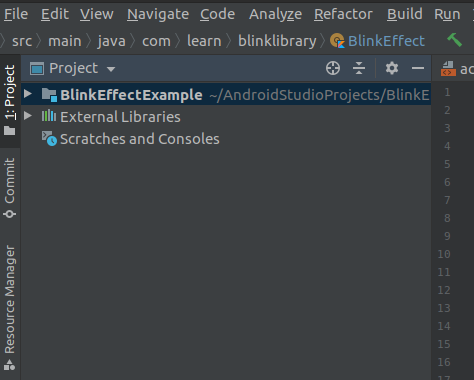Hide the Project panel with minus icon
The width and height of the screenshot is (474, 380).
(418, 68)
